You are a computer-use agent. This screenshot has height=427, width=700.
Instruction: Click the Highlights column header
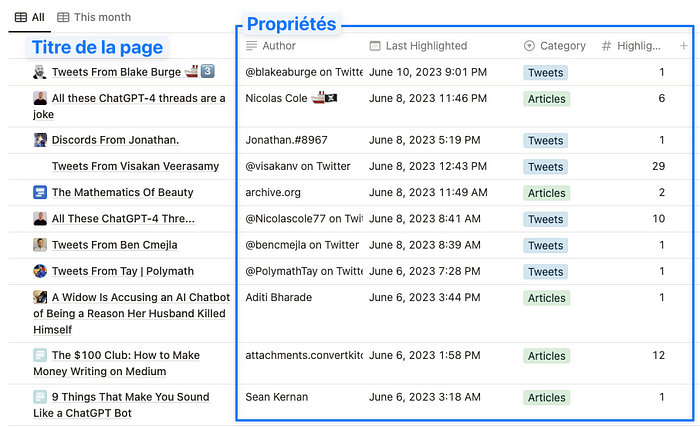point(631,46)
